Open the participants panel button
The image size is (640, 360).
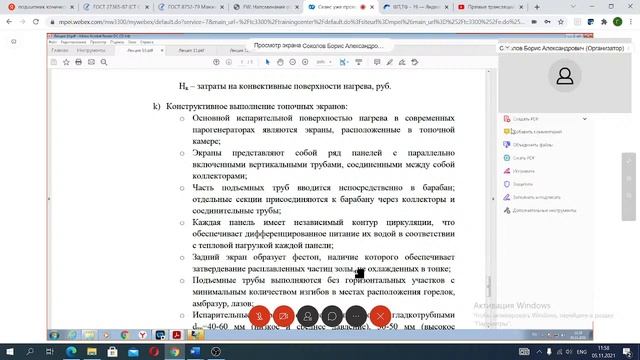[308, 316]
